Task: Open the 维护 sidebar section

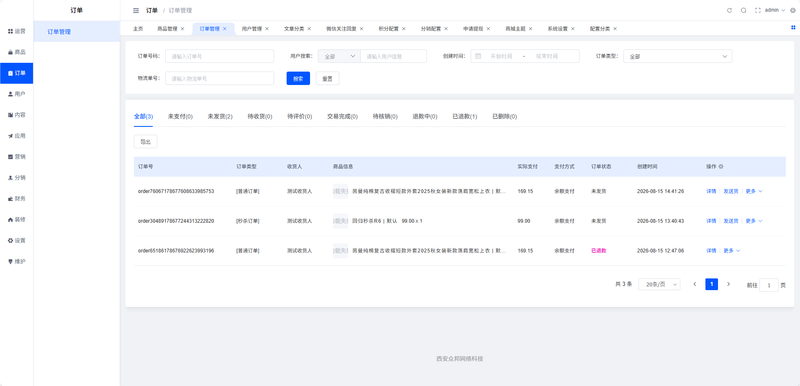Action: point(16,261)
